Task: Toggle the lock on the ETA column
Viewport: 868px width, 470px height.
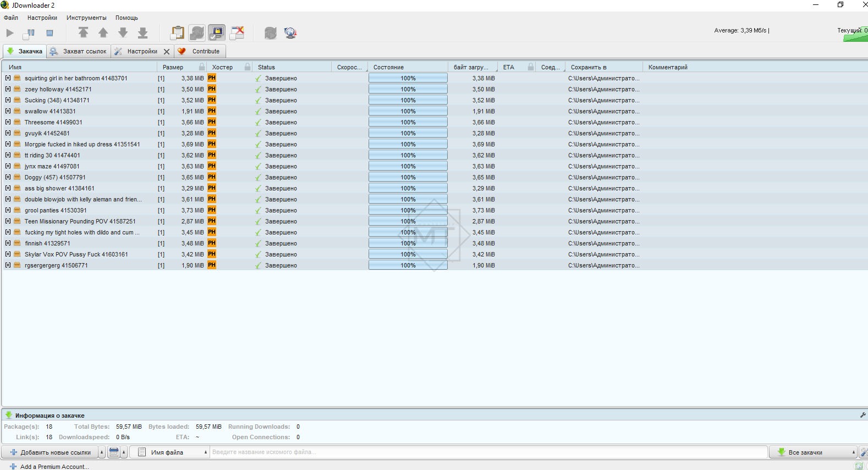Action: click(x=530, y=67)
